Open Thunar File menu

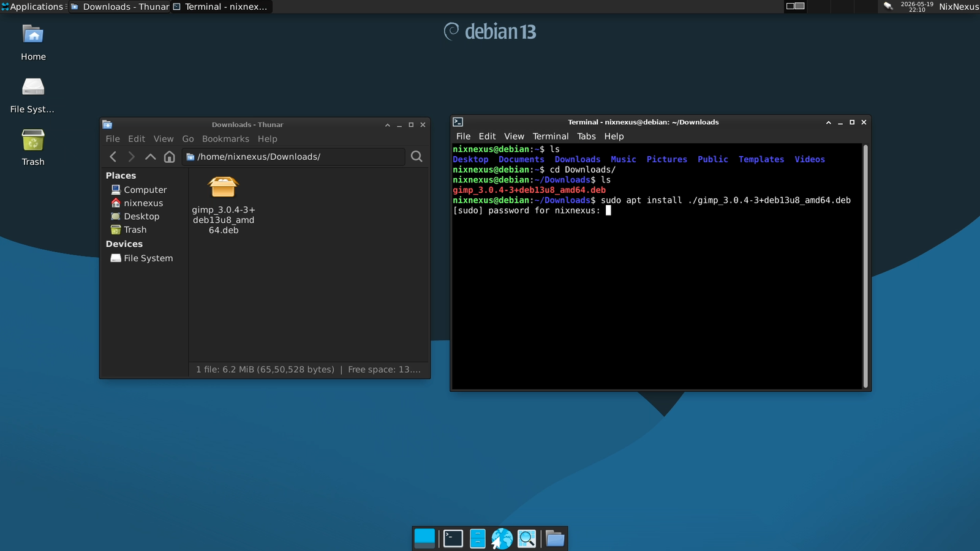click(113, 139)
